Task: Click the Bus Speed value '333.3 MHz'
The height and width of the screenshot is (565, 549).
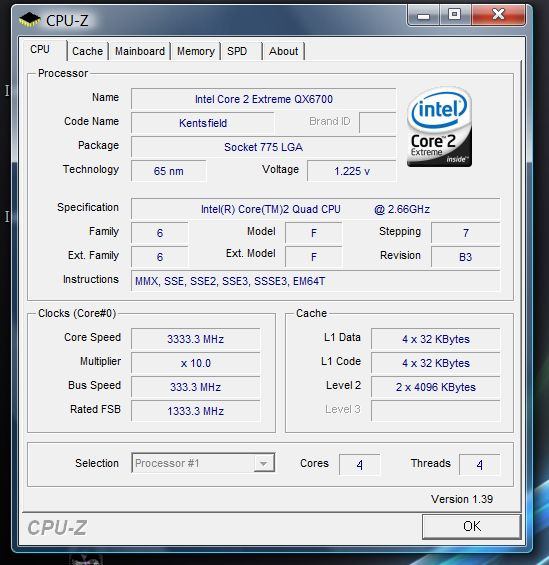Action: point(196,387)
